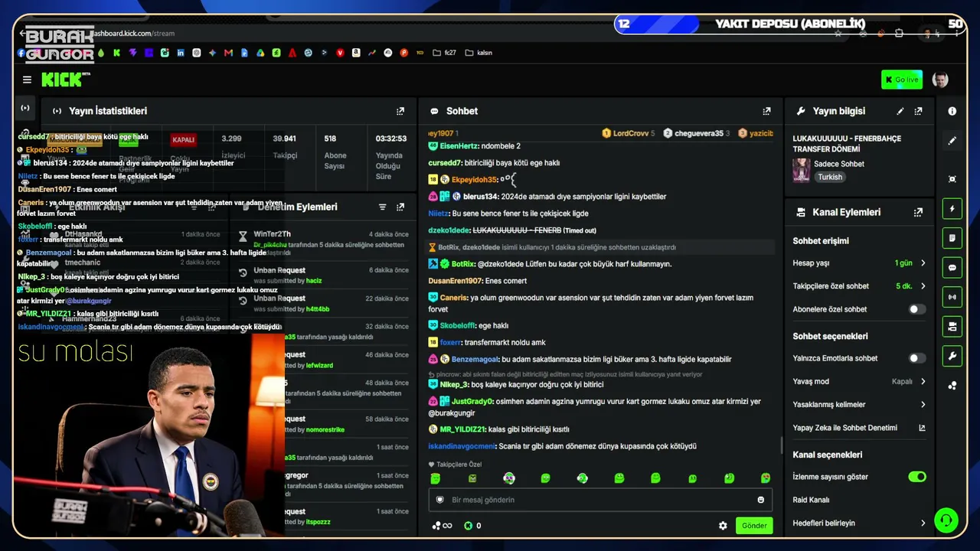The height and width of the screenshot is (551, 980).
Task: Click the document icon in right sidebar
Action: tap(952, 238)
